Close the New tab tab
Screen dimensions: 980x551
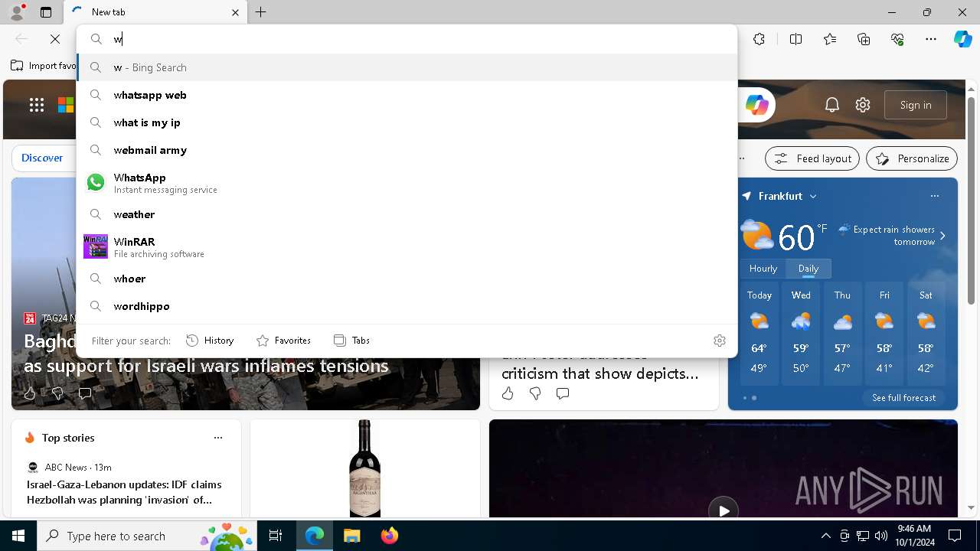[235, 12]
